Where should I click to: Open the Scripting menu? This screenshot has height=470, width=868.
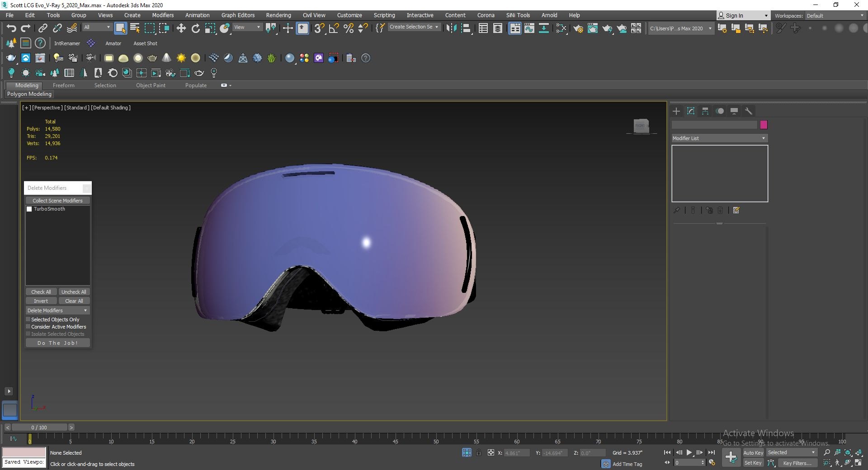pyautogui.click(x=384, y=15)
